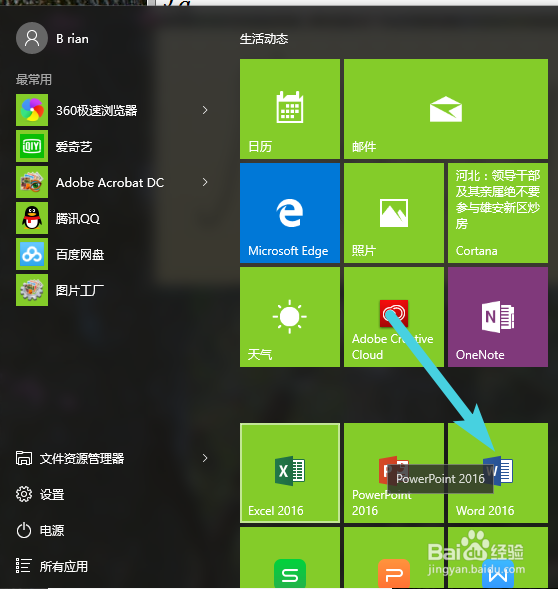Viewport: 558px width, 589px height.
Task: Click the B rian user avatar
Action: pyautogui.click(x=32, y=38)
